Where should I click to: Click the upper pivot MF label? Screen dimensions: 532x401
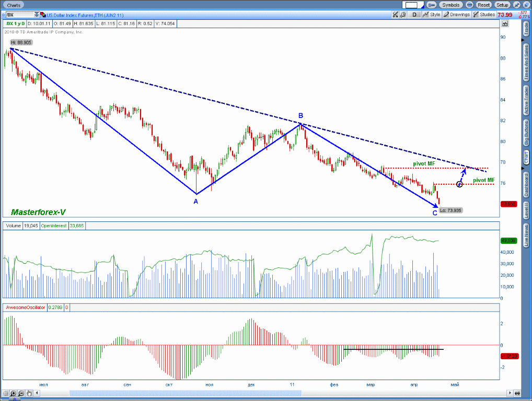424,164
